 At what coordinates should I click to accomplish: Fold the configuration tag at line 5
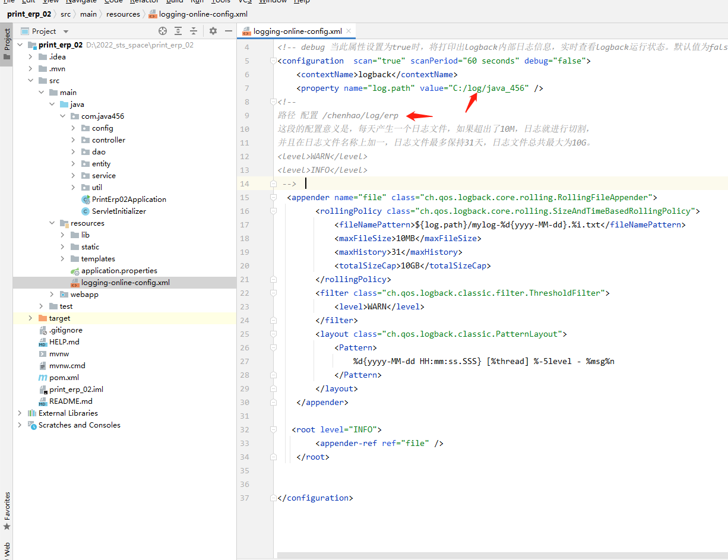[273, 61]
